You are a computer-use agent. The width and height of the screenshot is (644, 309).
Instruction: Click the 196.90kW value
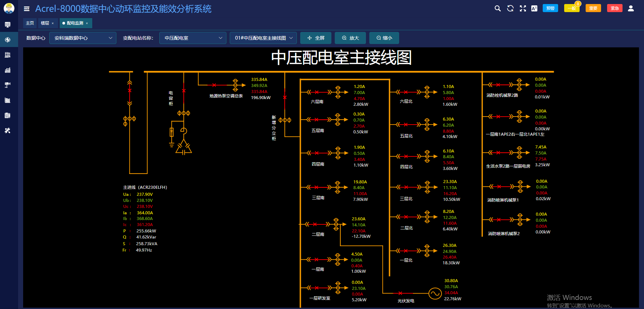261,98
